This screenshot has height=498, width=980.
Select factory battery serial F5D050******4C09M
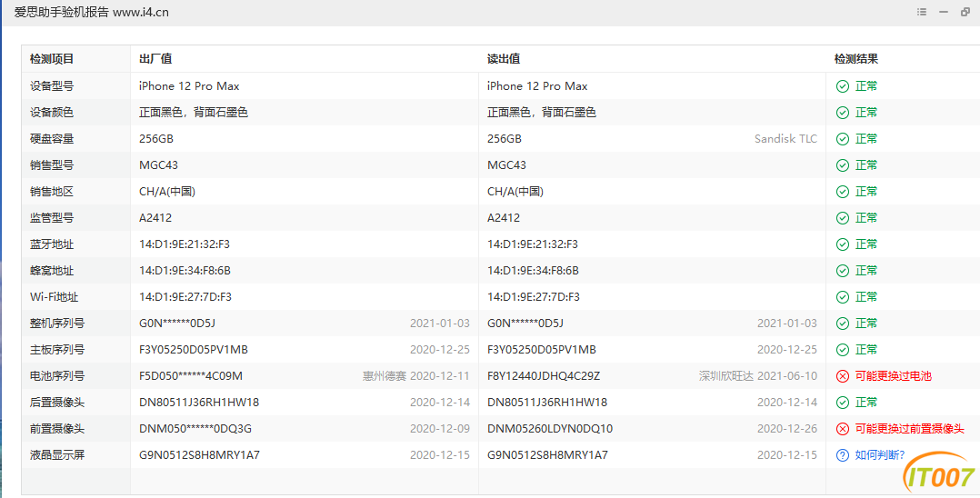[191, 376]
